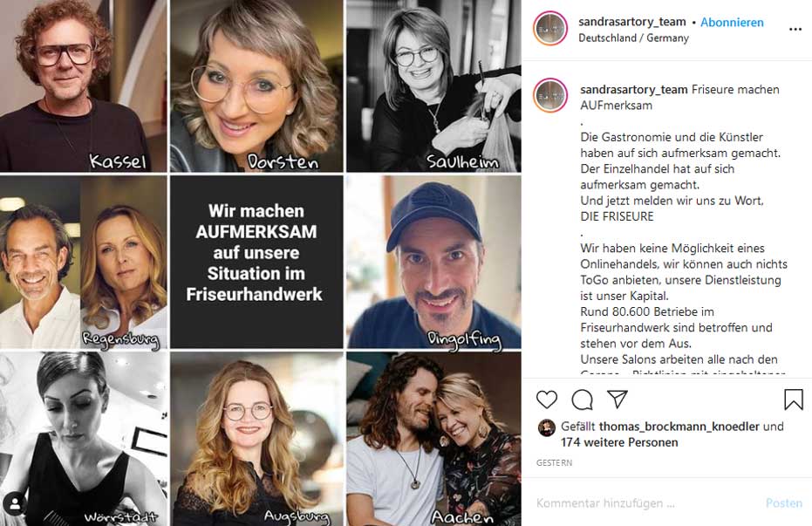Image resolution: width=812 pixels, height=526 pixels.
Task: Follow the account with Abonnieren
Action: click(732, 22)
